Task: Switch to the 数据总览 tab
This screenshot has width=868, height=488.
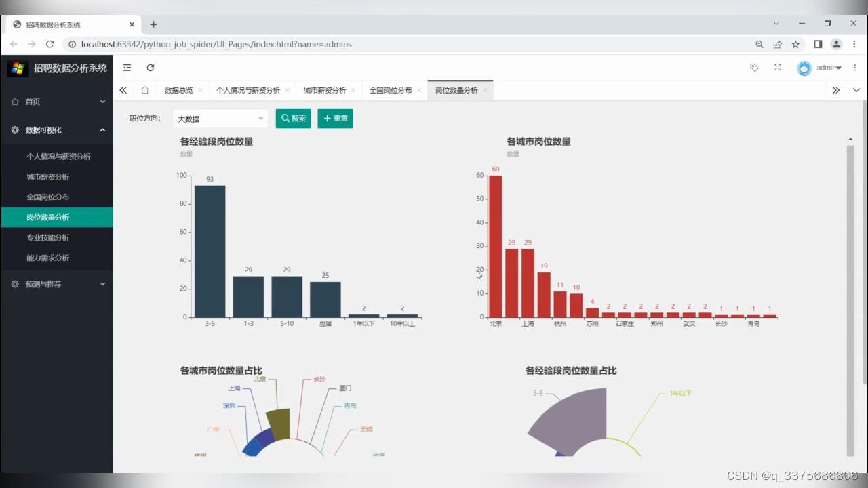Action: tap(178, 89)
